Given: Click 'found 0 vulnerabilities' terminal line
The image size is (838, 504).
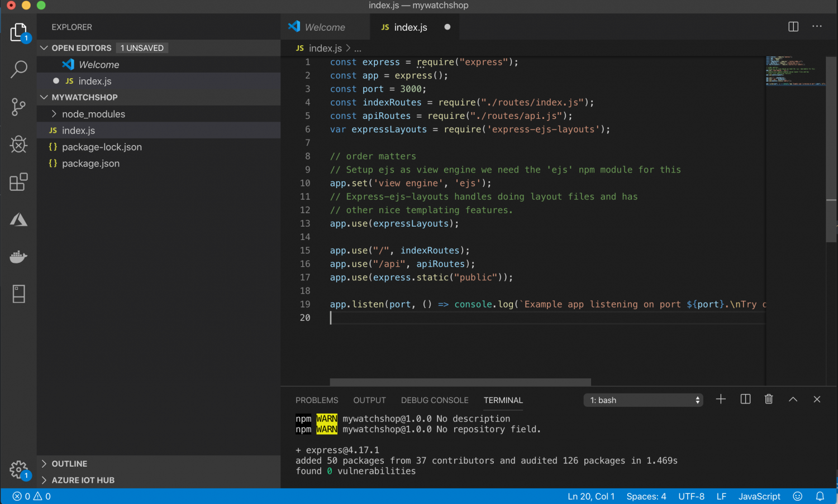Looking at the screenshot, I should (x=356, y=471).
